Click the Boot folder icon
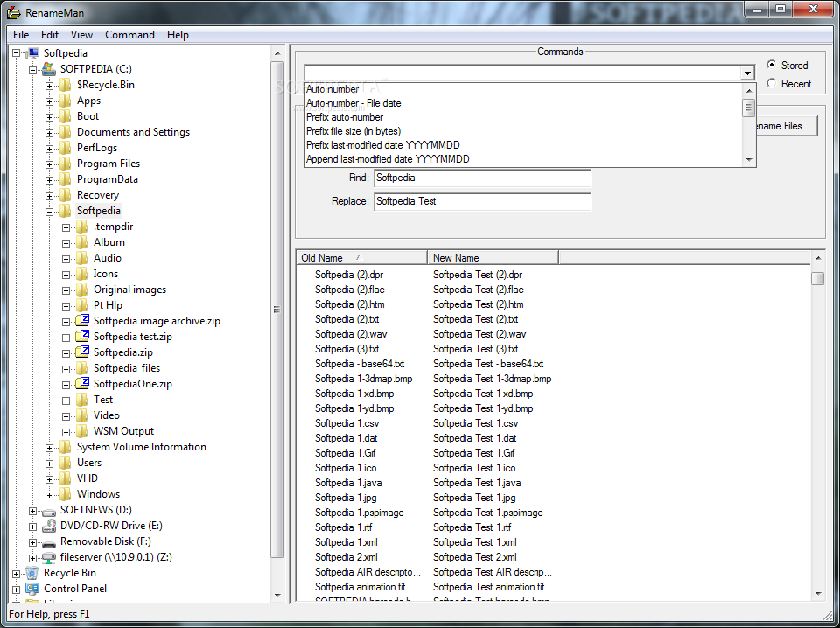 tap(66, 116)
